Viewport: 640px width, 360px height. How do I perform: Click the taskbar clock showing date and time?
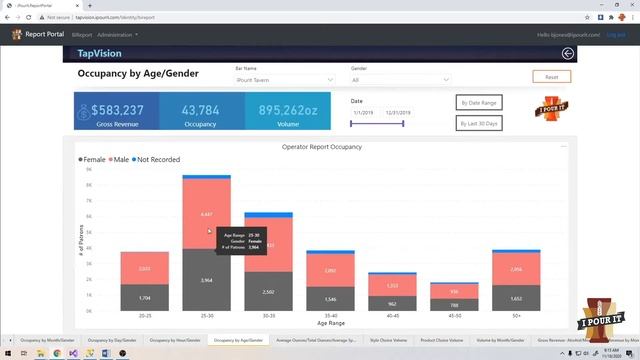coord(611,353)
